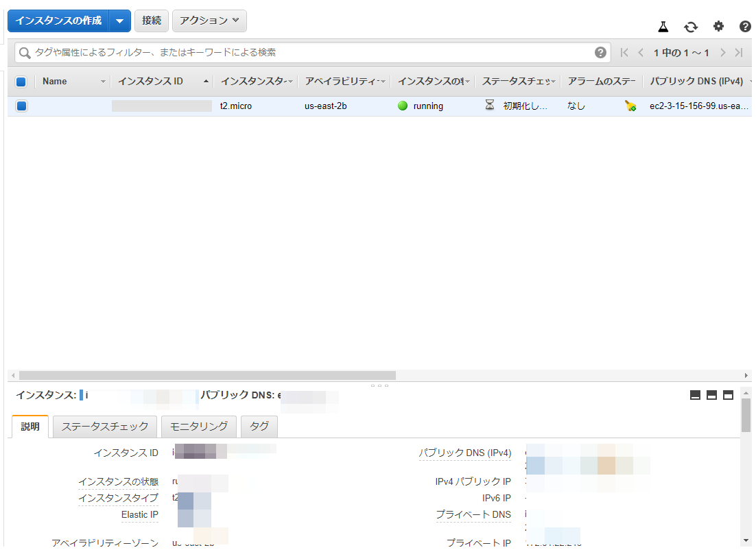Go to next page of results
This screenshot has width=756, height=550.
723,53
